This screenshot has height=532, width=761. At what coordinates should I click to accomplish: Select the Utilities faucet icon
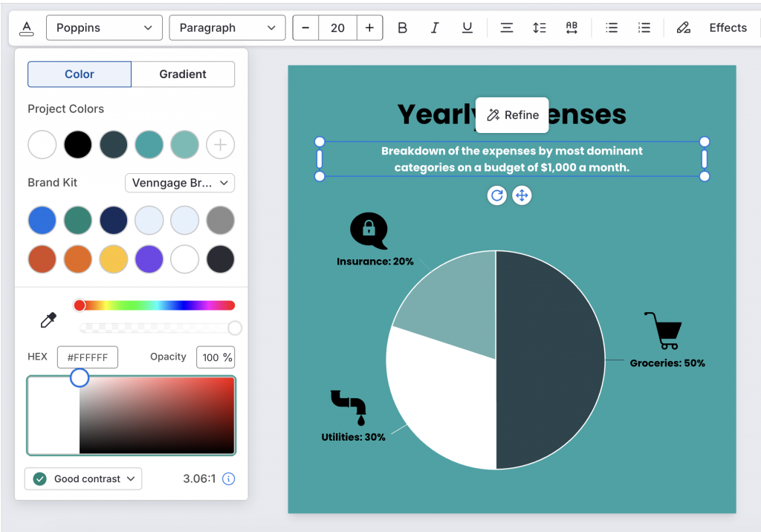click(349, 408)
